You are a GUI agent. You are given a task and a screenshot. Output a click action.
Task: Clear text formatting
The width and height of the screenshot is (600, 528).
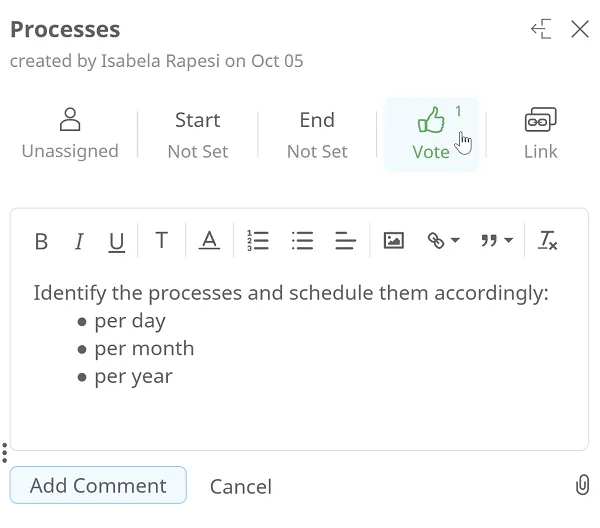(x=548, y=241)
